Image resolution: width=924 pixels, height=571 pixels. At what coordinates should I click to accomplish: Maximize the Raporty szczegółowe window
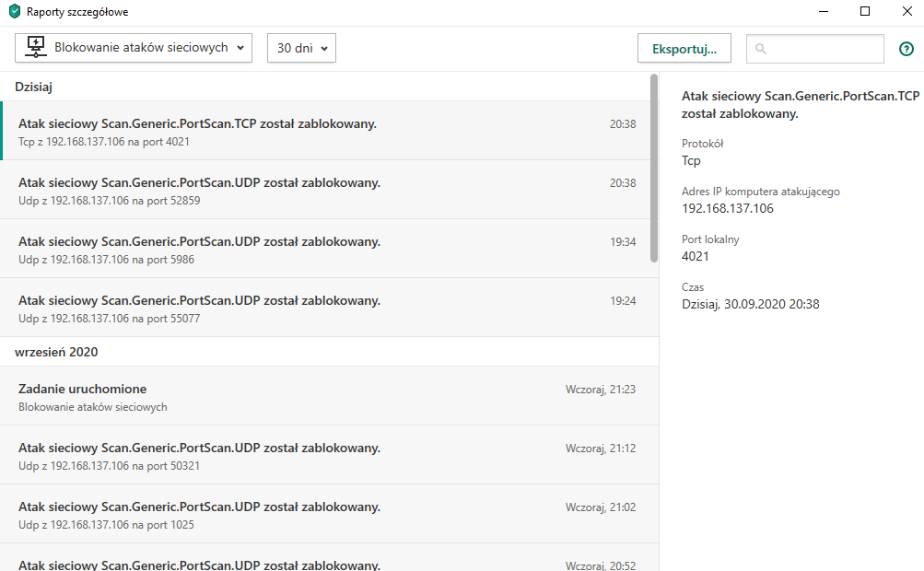click(864, 12)
